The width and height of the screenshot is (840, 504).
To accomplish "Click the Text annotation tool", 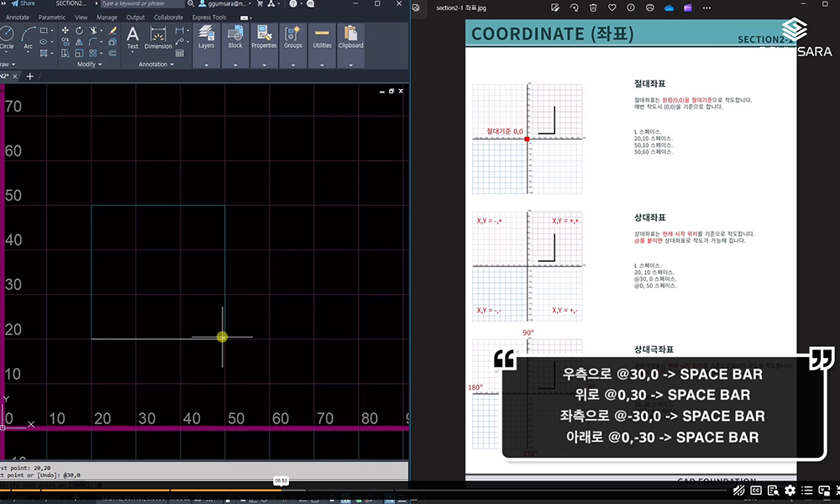I will point(133,36).
